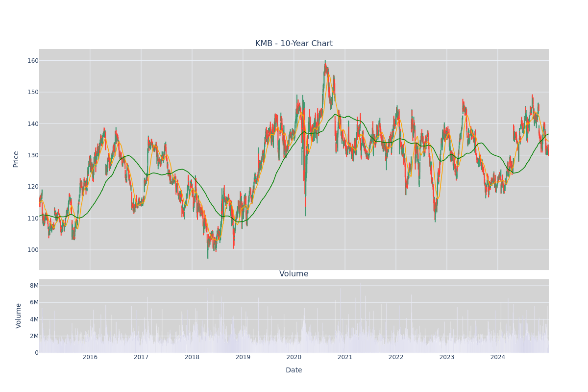Click the 2021 date tick label

(345, 357)
